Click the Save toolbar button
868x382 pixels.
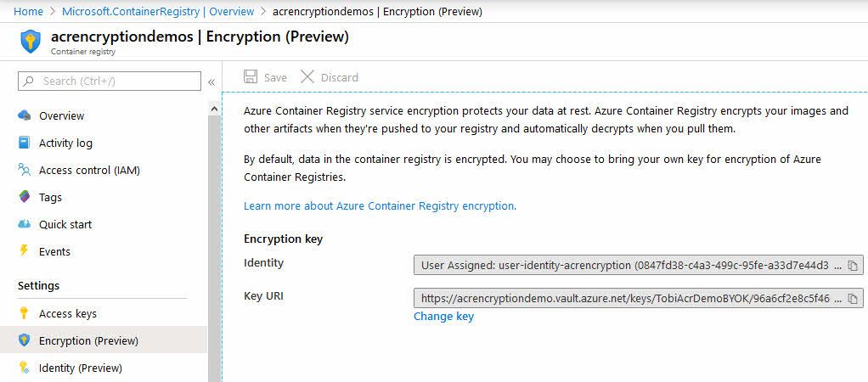pos(265,77)
